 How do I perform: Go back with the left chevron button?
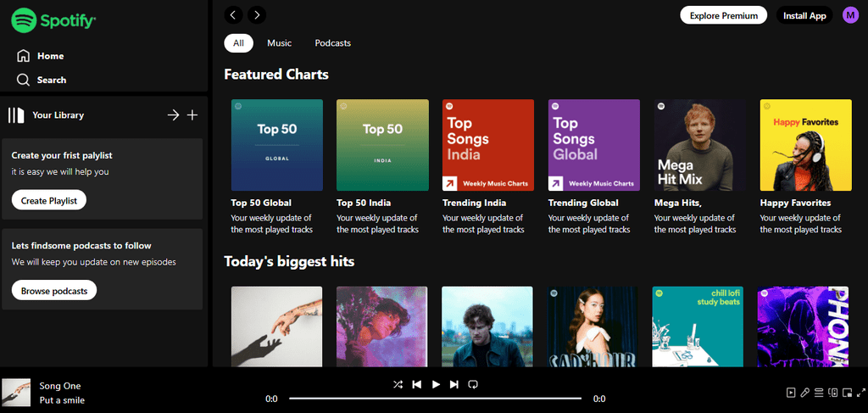tap(233, 15)
